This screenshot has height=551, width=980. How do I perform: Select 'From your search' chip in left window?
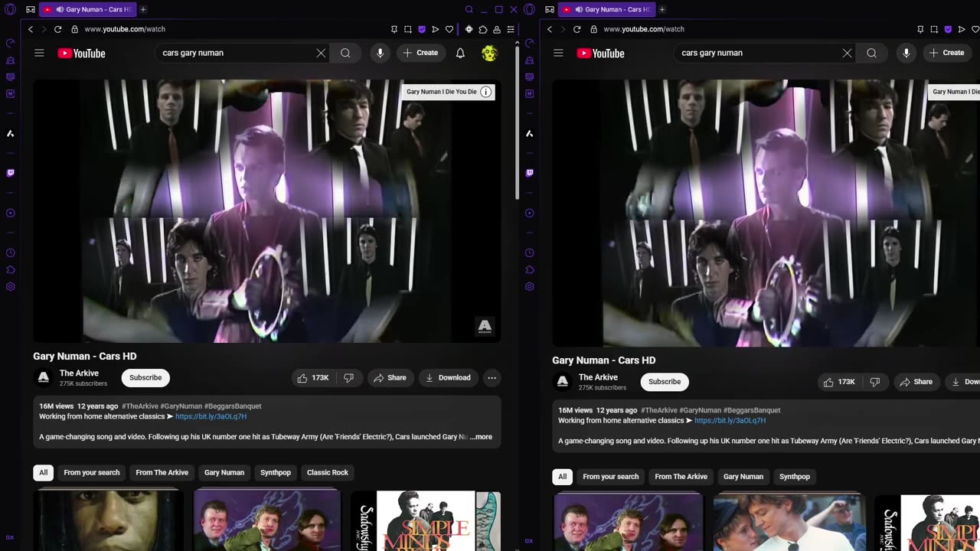(x=92, y=472)
